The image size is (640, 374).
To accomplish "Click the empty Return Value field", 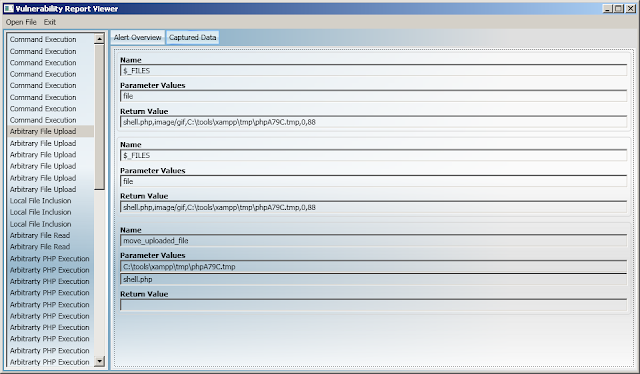I will point(373,305).
